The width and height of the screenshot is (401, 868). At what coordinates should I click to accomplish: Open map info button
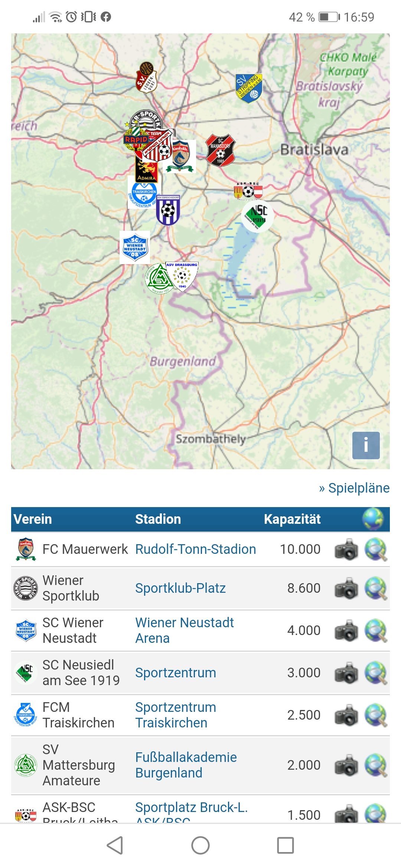coord(366,445)
